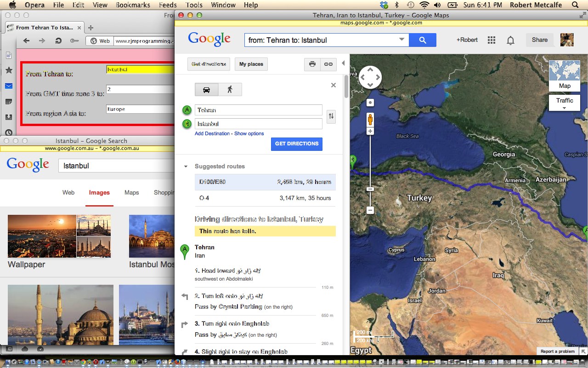The height and width of the screenshot is (368, 588).
Task: Click the key password icon in Opera toolbar
Action: click(x=74, y=41)
